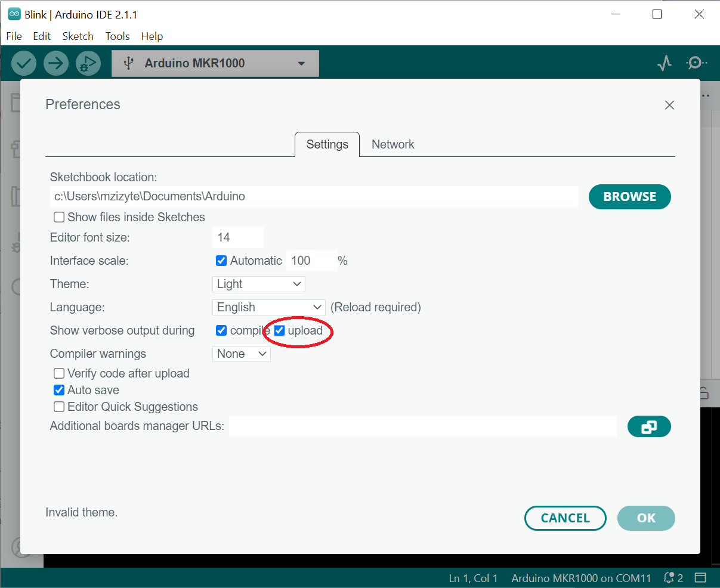Click the additional boards URLs editor icon
The image size is (720, 588).
[649, 426]
